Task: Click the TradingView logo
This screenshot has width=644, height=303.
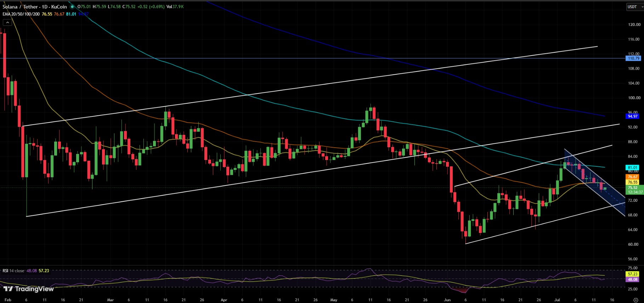Action: (28, 289)
